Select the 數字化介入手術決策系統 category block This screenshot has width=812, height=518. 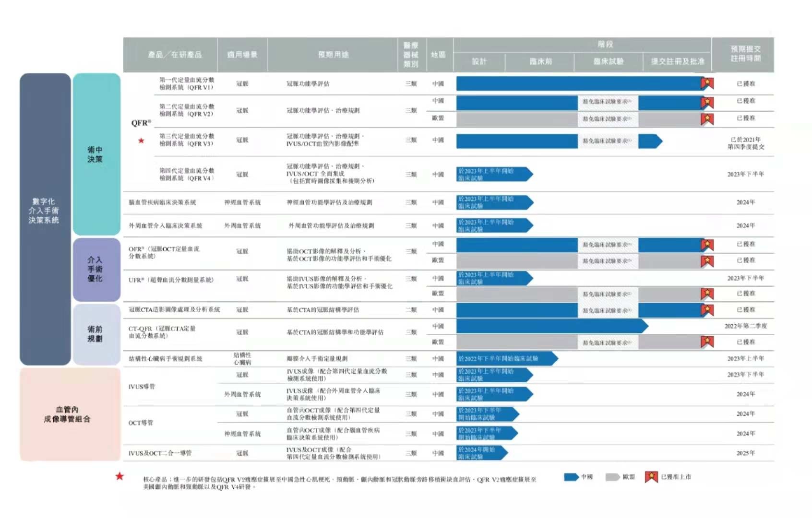(x=45, y=219)
